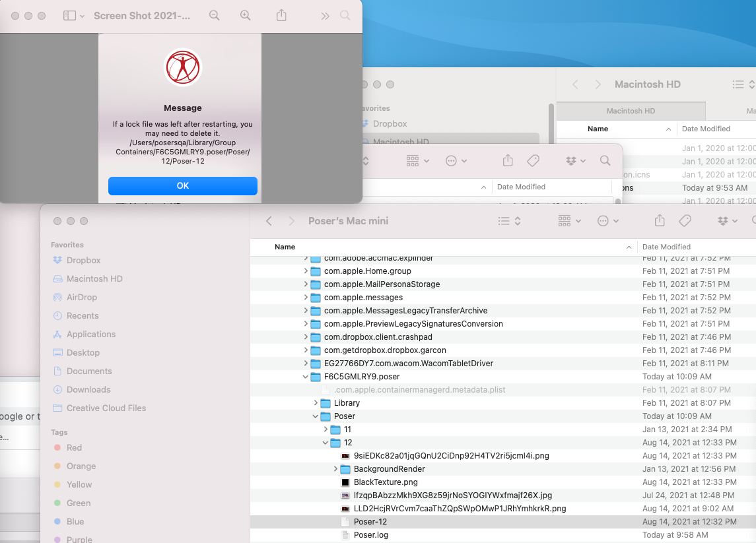Click Date Modified header in the untitled middle Finder window

tap(551, 187)
